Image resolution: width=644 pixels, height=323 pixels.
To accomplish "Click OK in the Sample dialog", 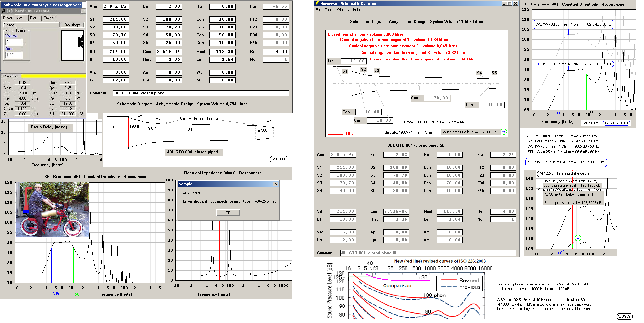I will (x=228, y=212).
